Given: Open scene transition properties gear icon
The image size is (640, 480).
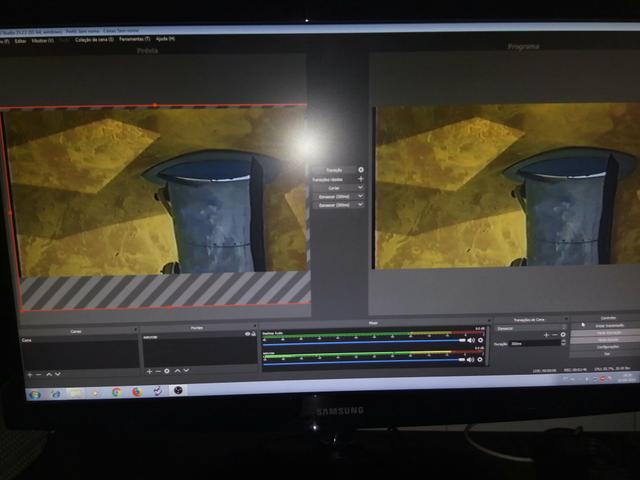Looking at the screenshot, I should coord(563,335).
